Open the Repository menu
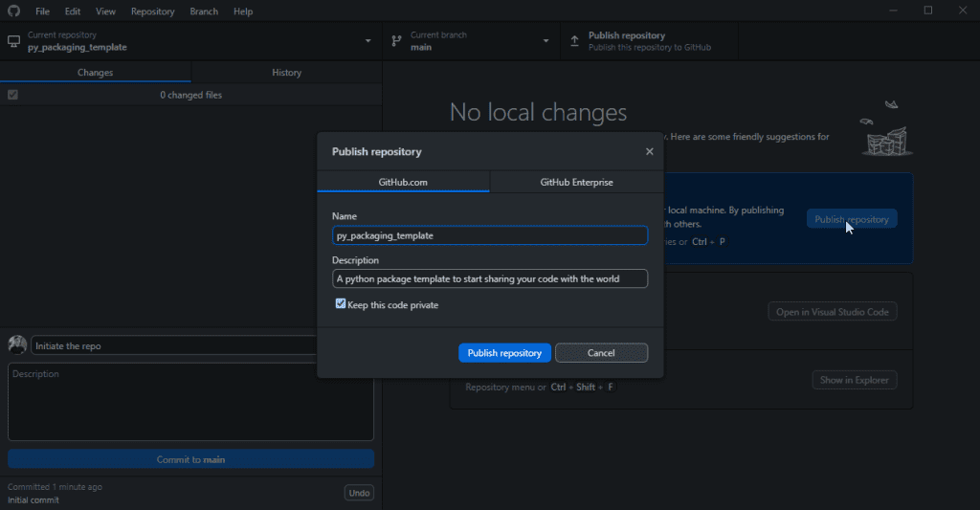The image size is (980, 510). click(x=152, y=11)
